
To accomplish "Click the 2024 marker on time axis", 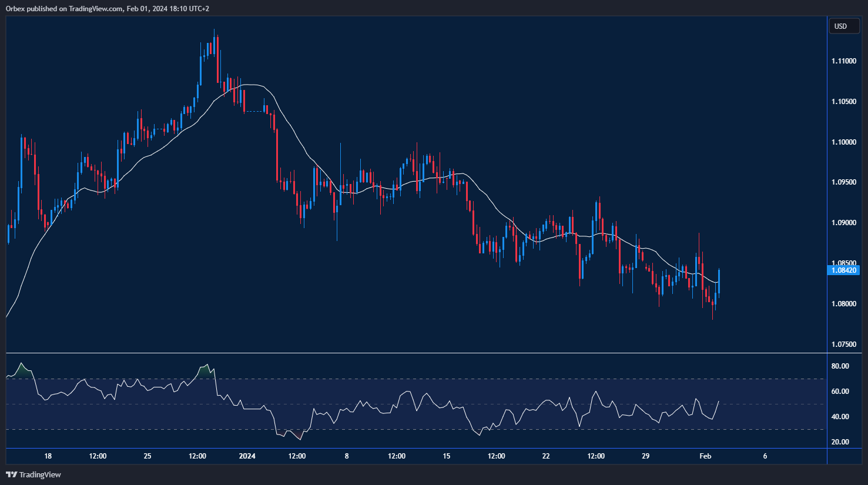I will [247, 456].
